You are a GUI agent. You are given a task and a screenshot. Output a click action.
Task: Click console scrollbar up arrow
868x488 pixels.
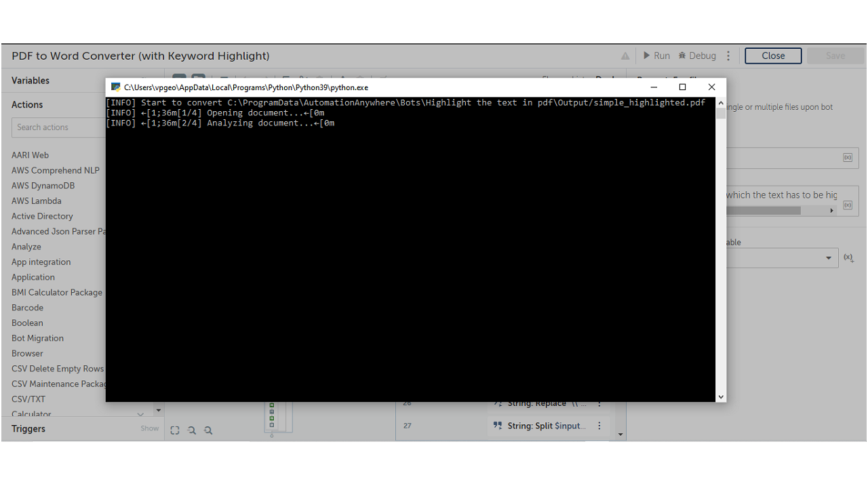point(721,103)
